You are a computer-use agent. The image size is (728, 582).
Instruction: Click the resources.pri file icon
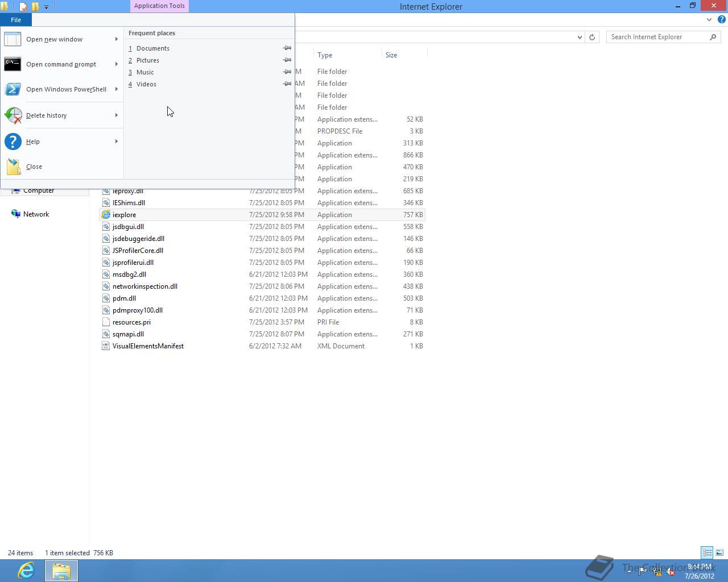tap(106, 322)
